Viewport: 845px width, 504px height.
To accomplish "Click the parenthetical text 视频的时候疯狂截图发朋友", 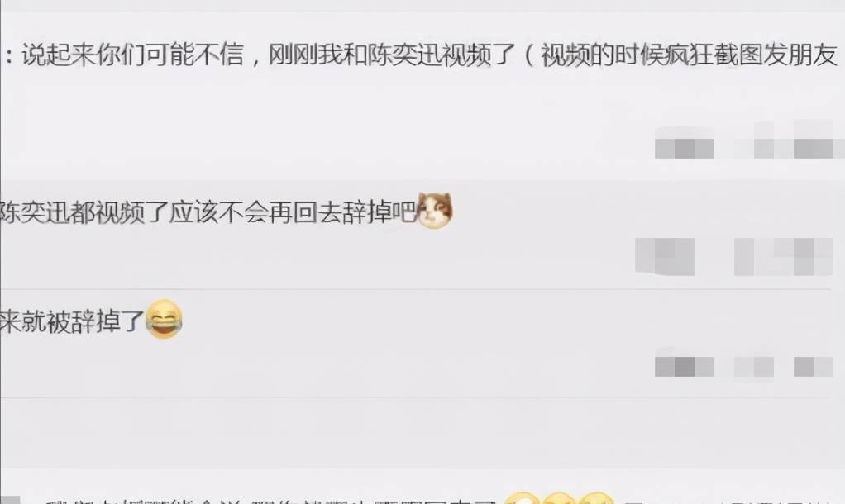I will click(x=689, y=55).
